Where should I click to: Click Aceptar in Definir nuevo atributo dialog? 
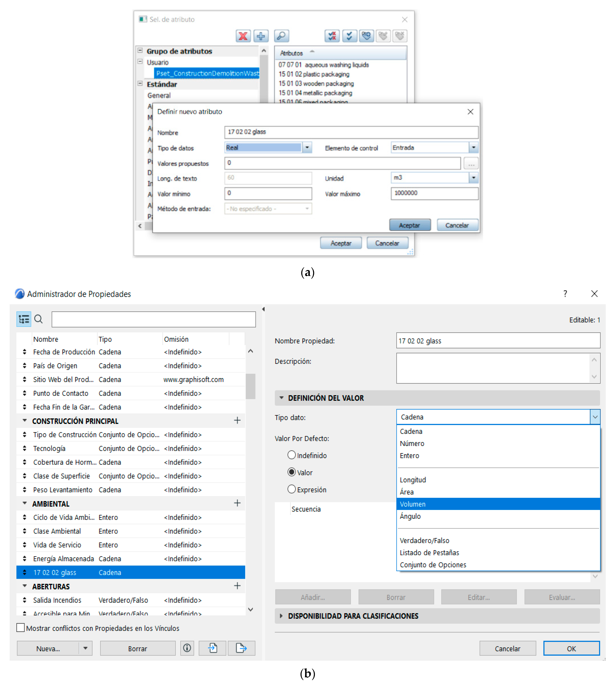click(410, 225)
